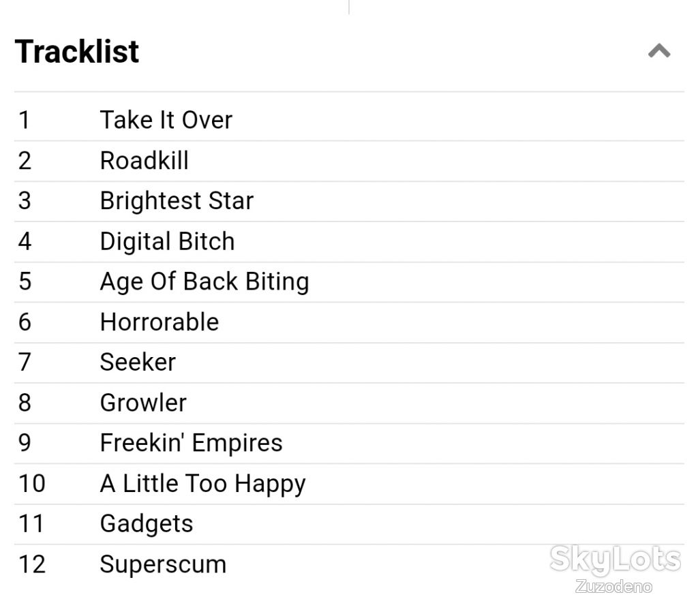Click the Tracklist heading
This screenshot has height=616, width=698.
(77, 52)
